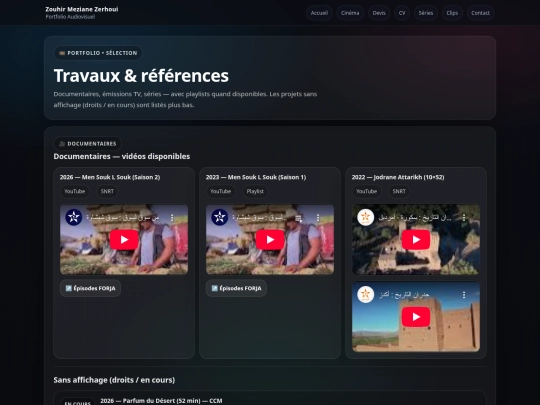The image size is (540, 405).
Task: Open more options on first Jodrane Attarikh video
Action: (464, 218)
